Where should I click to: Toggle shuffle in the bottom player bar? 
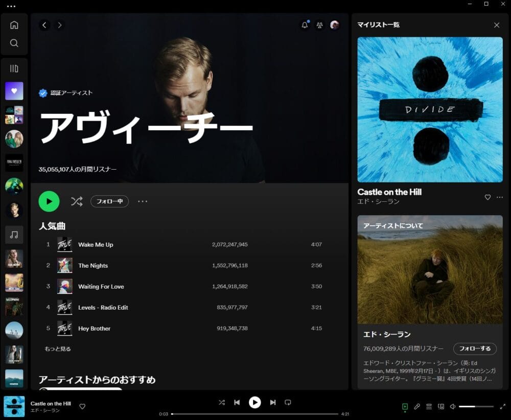point(222,403)
